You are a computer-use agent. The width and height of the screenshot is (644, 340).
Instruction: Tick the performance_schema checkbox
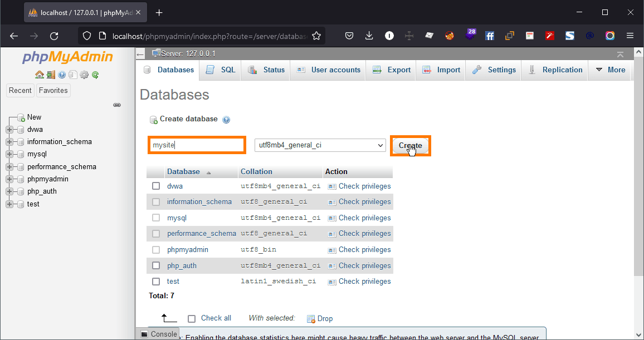tap(156, 234)
